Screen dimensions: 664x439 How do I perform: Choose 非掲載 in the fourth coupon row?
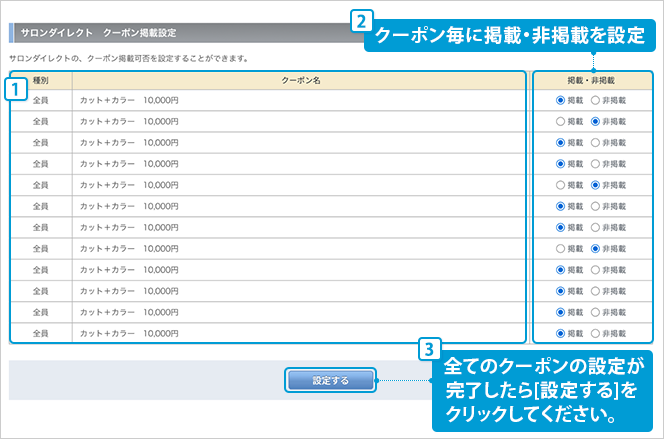tap(596, 164)
